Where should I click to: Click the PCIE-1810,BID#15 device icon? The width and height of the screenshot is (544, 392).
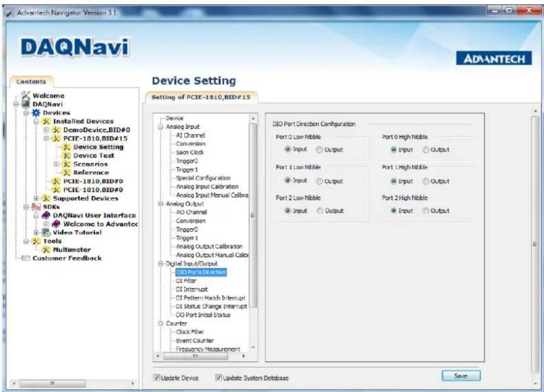[56, 138]
